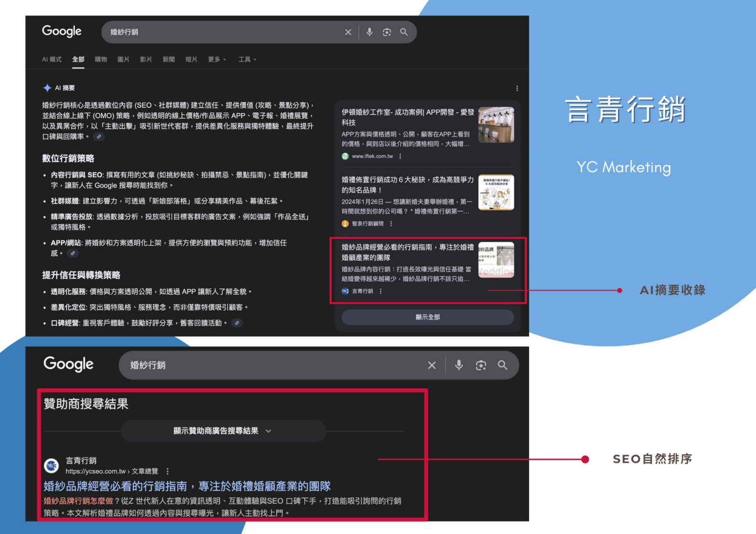Image resolution: width=756 pixels, height=534 pixels.
Task: Click the Google Lens camera icon in top search bar
Action: pyautogui.click(x=387, y=32)
